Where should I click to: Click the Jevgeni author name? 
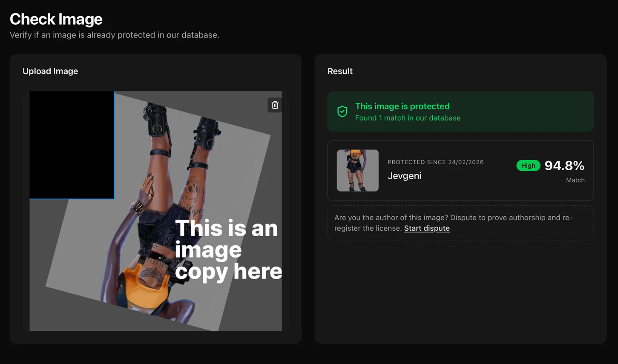(405, 176)
